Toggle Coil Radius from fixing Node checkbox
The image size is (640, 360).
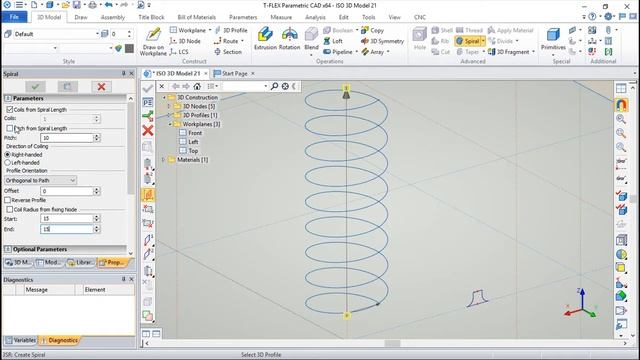(x=10, y=209)
